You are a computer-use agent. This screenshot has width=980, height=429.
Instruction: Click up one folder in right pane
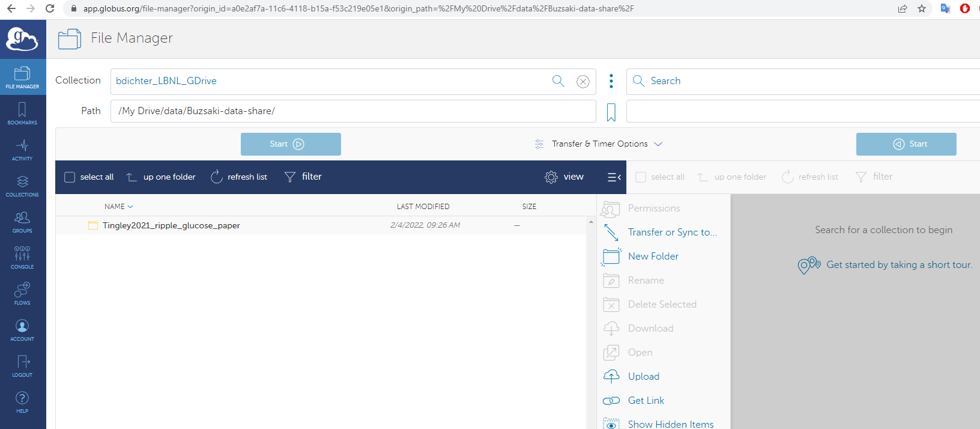[732, 177]
